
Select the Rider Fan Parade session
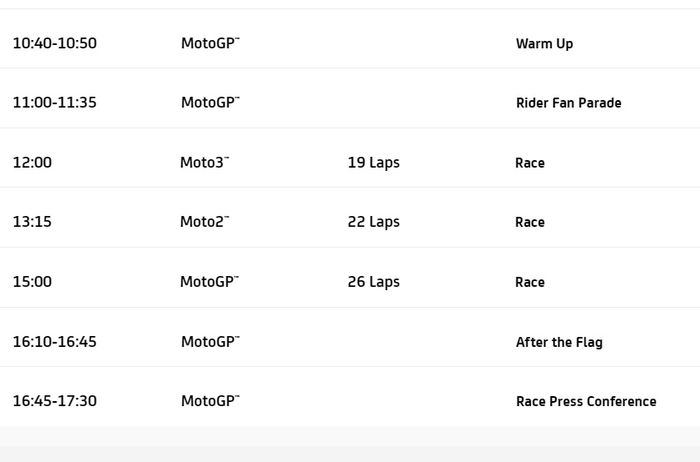click(x=568, y=103)
